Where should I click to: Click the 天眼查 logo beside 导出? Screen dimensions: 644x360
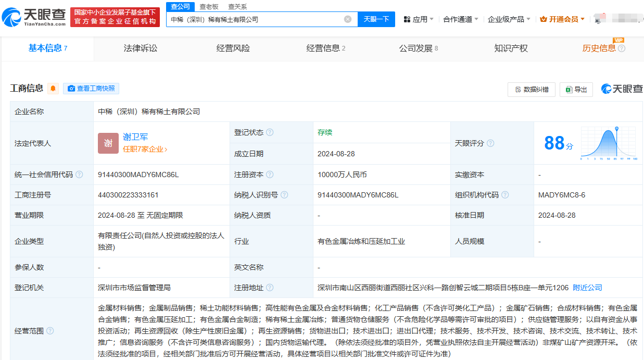point(622,89)
